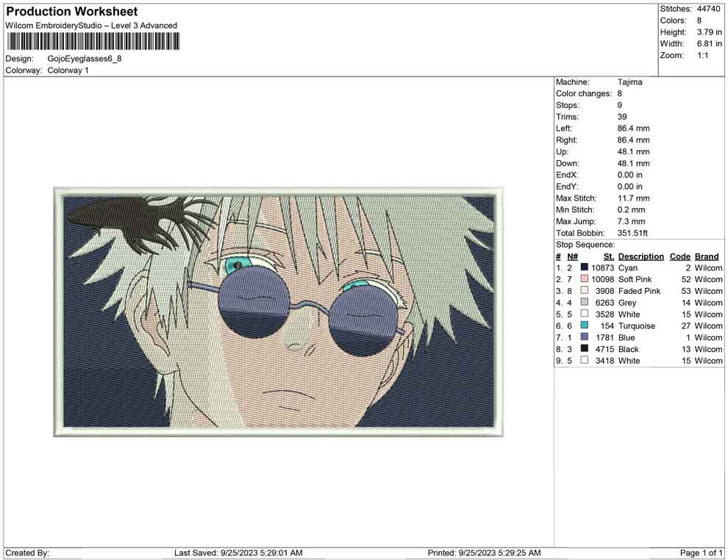Click the Page 1 of 1 footer text
Viewport: 728px width, 560px height.
[701, 553]
